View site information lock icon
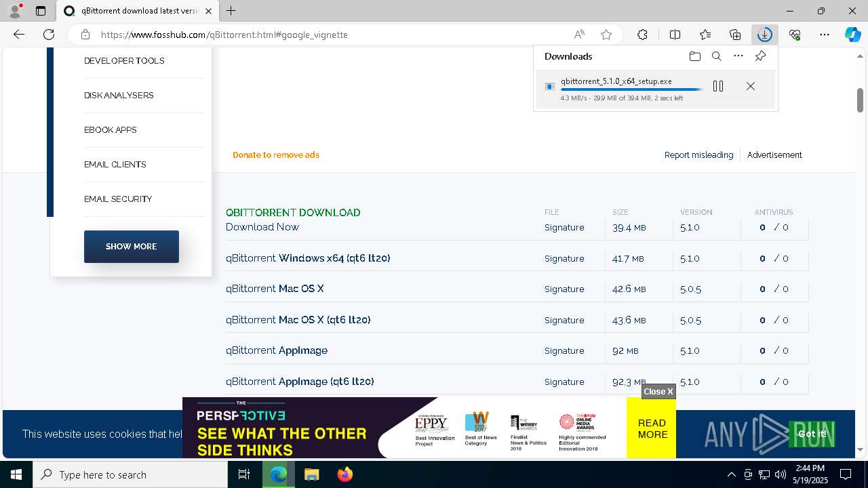Viewport: 868px width, 488px height. (85, 35)
